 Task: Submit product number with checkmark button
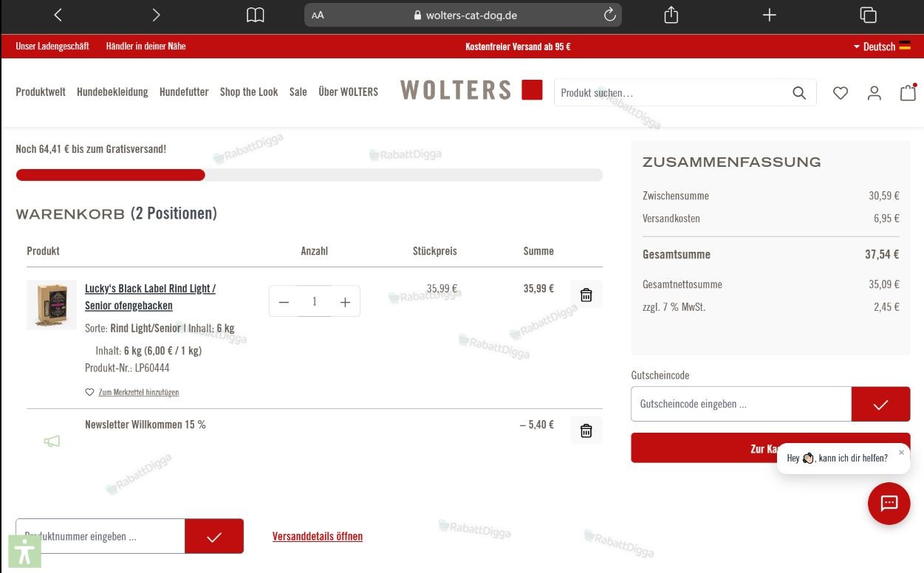coord(214,536)
